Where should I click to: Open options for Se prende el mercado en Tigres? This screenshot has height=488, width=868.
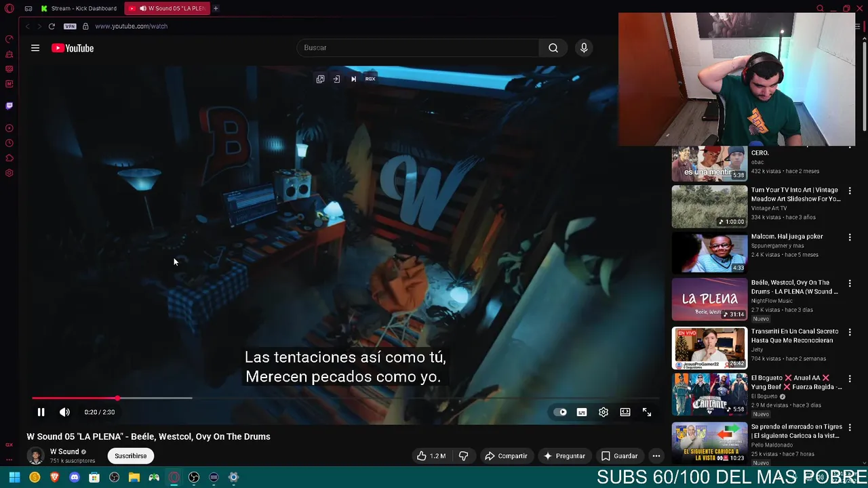coord(850,428)
